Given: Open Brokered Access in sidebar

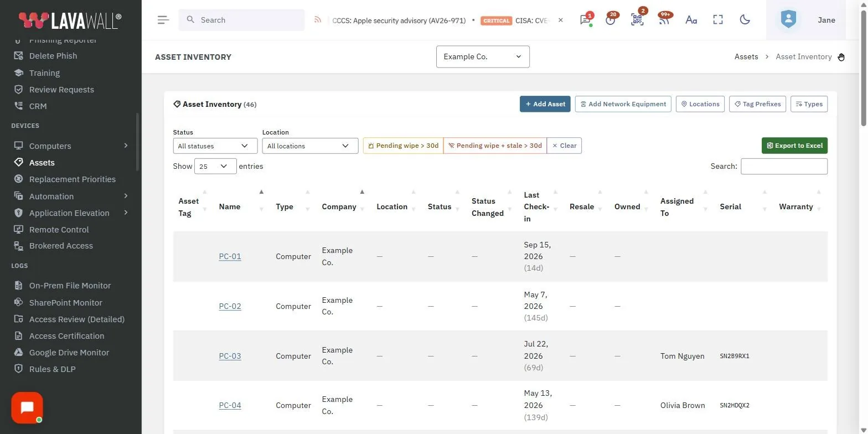Looking at the screenshot, I should click(61, 246).
